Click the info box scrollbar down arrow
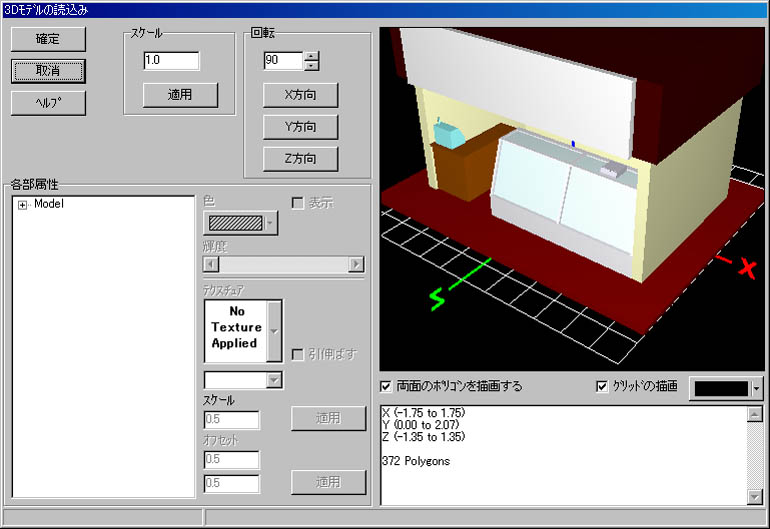Viewport: 770px width, 529px height. click(x=754, y=497)
